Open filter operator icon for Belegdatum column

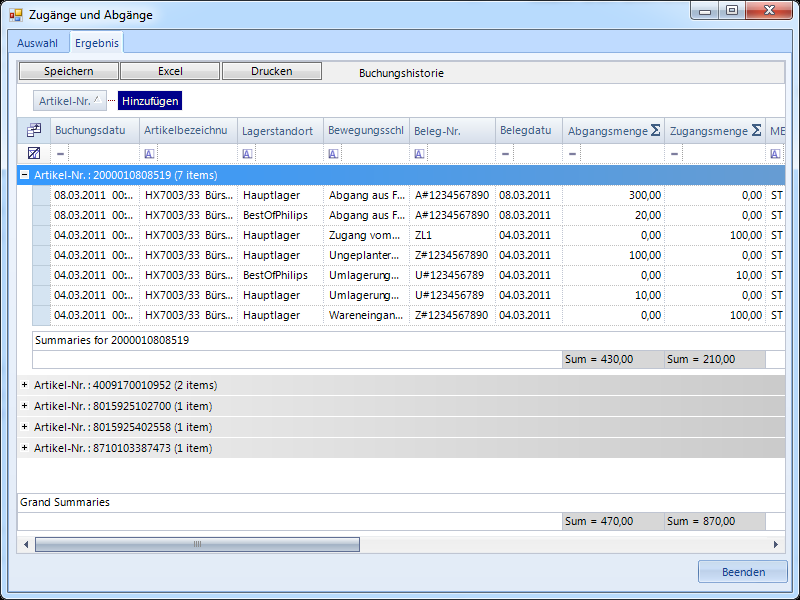[x=505, y=154]
